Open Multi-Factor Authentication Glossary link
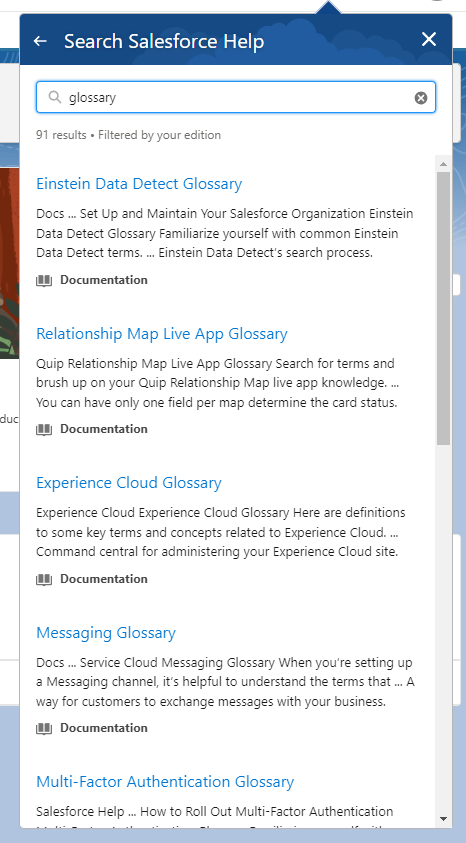Image resolution: width=466 pixels, height=843 pixels. tap(165, 782)
